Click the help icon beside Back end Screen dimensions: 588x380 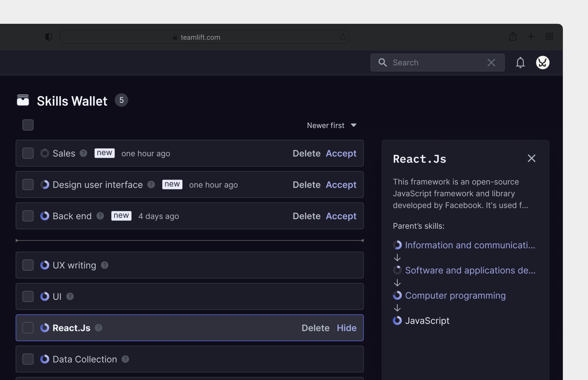pos(100,216)
